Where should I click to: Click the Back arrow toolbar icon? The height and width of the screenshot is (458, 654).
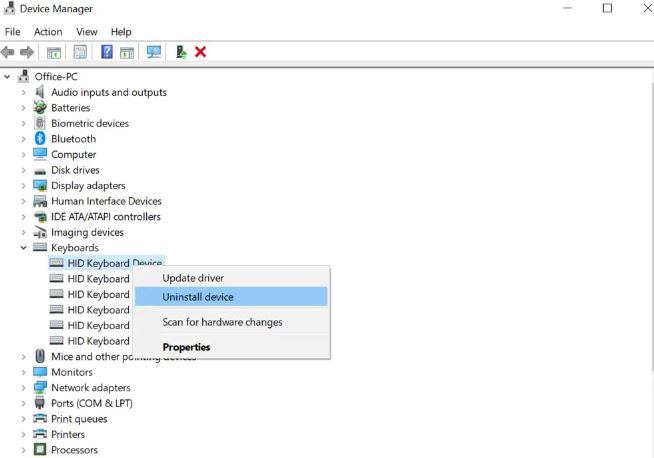8,52
